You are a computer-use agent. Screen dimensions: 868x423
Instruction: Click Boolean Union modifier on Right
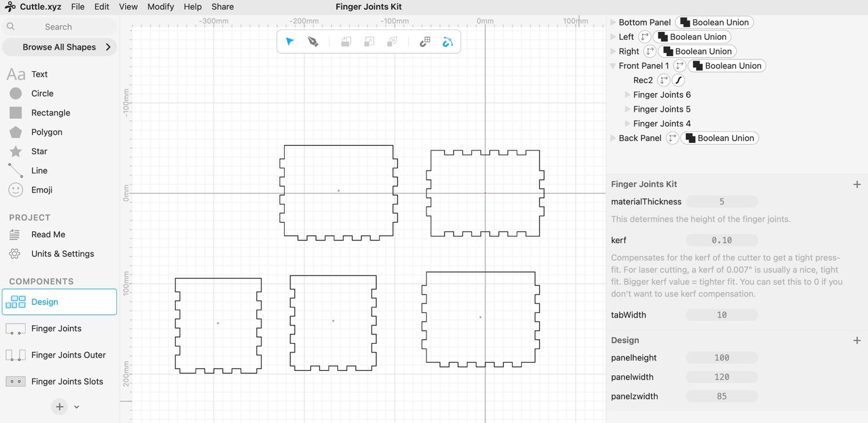click(x=697, y=51)
